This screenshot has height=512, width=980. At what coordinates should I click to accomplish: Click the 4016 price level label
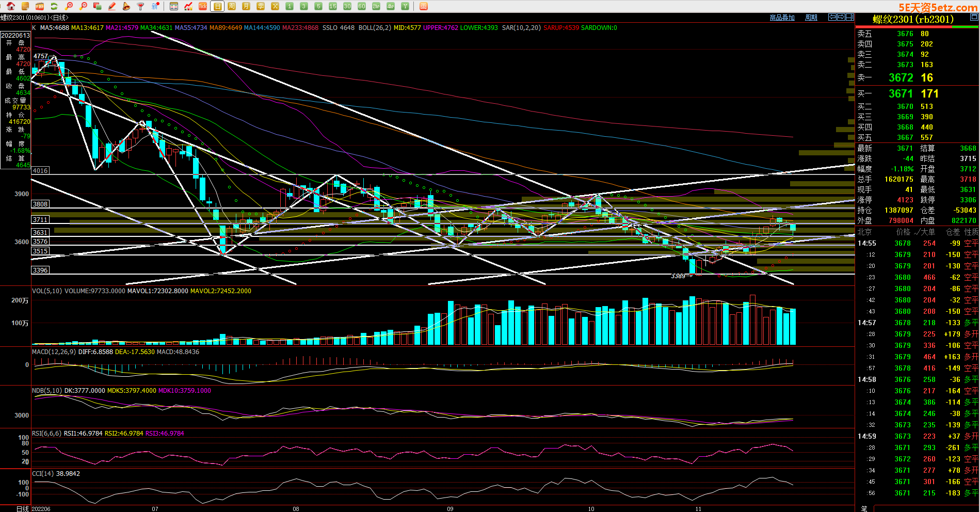point(40,170)
